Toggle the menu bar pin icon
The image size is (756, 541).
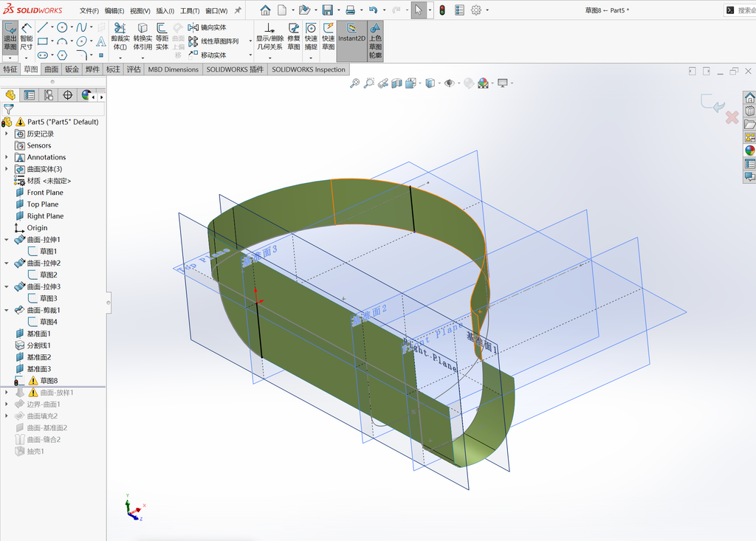tap(238, 10)
